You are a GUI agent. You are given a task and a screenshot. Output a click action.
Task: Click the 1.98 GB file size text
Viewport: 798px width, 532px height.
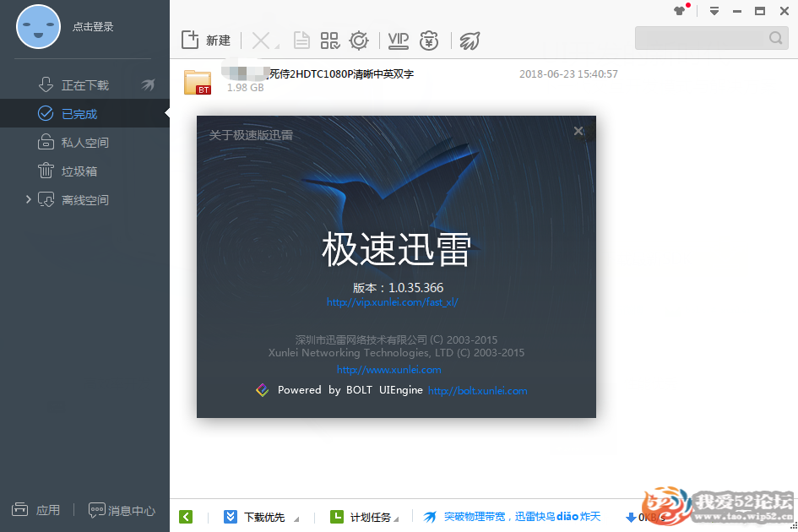(245, 88)
